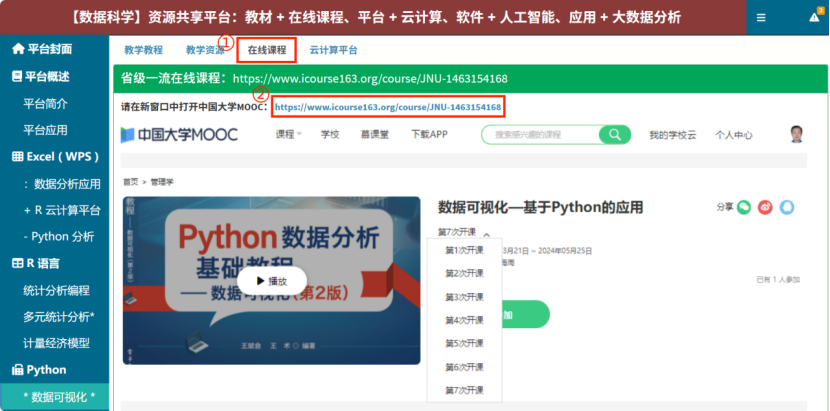Collapse the 第7次开课 session dropdown
This screenshot has height=411, width=830.
tap(464, 232)
